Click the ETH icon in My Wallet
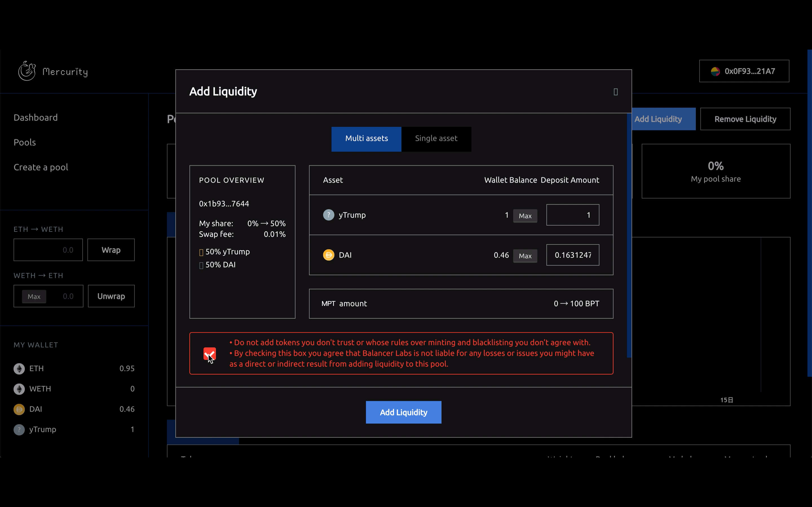Screen dimensions: 812x507 pos(19,368)
